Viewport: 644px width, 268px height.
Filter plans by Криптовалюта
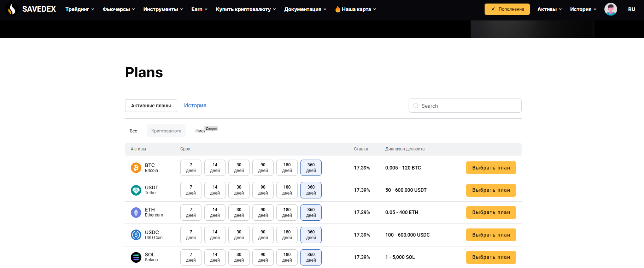[x=166, y=131]
